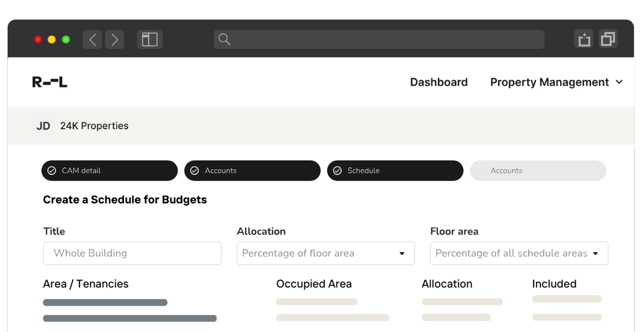
Task: Click the R--L logo
Action: click(50, 81)
